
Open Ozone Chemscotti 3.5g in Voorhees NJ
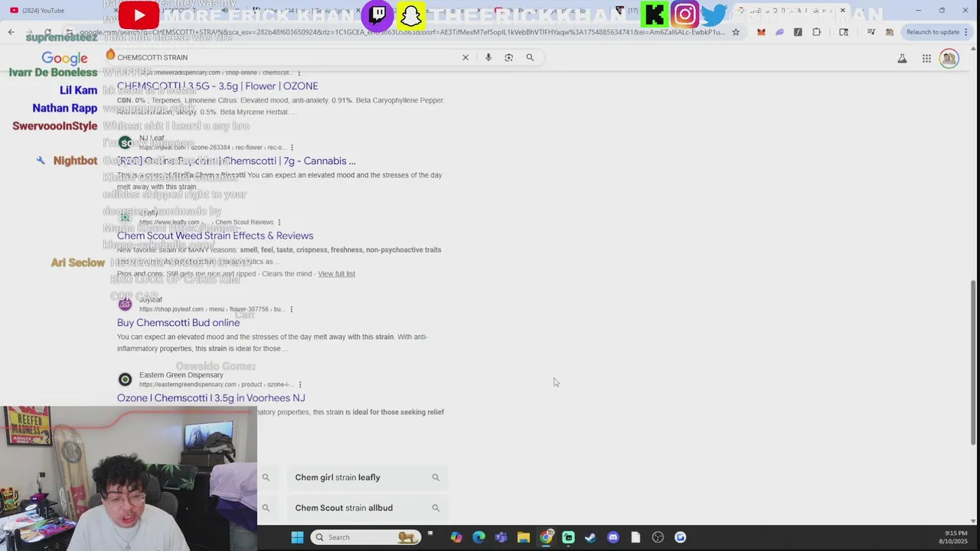(x=211, y=398)
